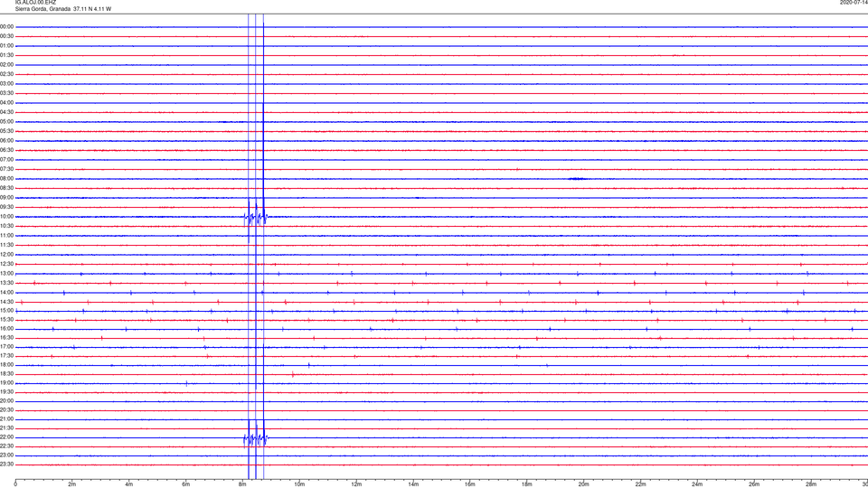This screenshot has height=488, width=868.
Task: Click the 04:00 row label
Action: click(7, 103)
